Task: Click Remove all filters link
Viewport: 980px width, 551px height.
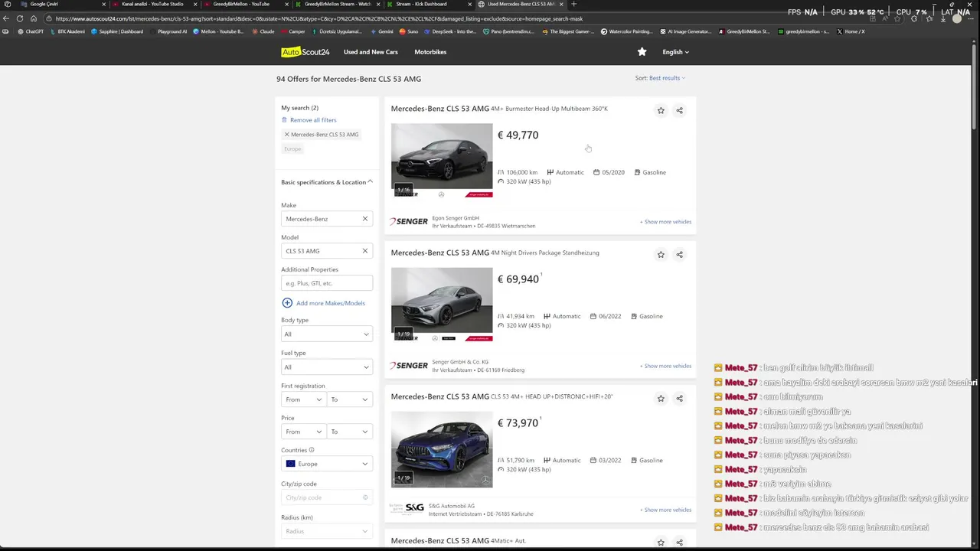Action: tap(313, 120)
